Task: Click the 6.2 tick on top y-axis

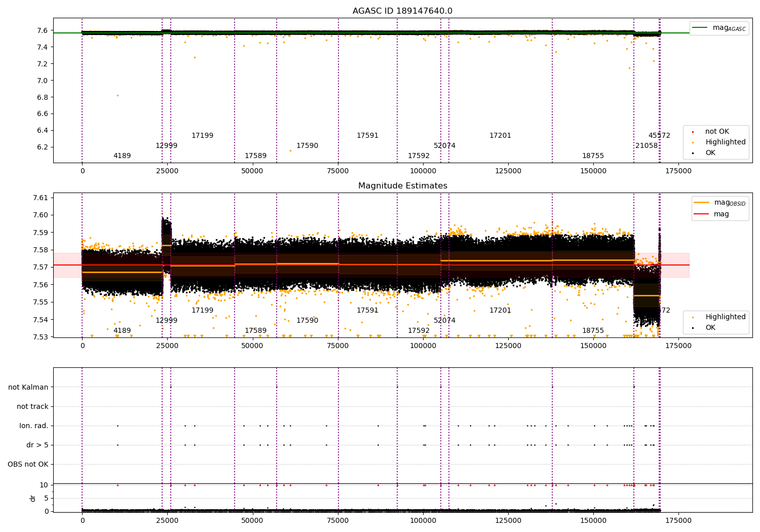Action: coord(42,147)
